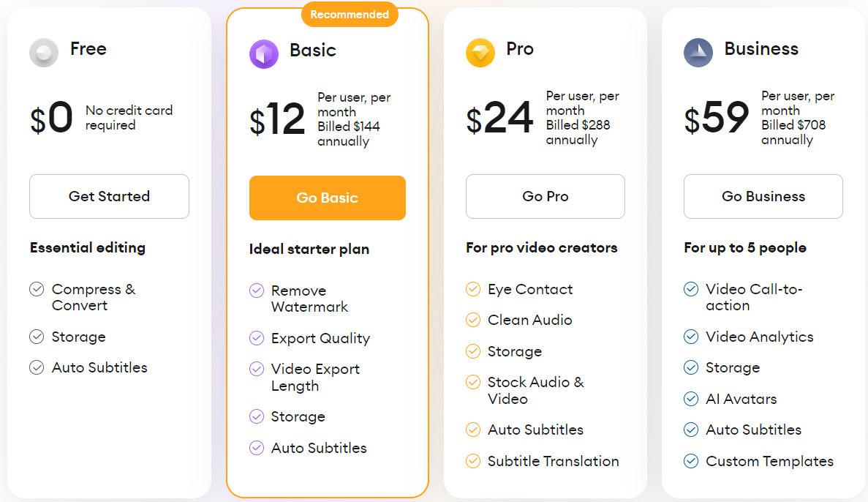This screenshot has width=868, height=502.
Task: Click the purple Basic plan gem icon
Action: [263, 53]
